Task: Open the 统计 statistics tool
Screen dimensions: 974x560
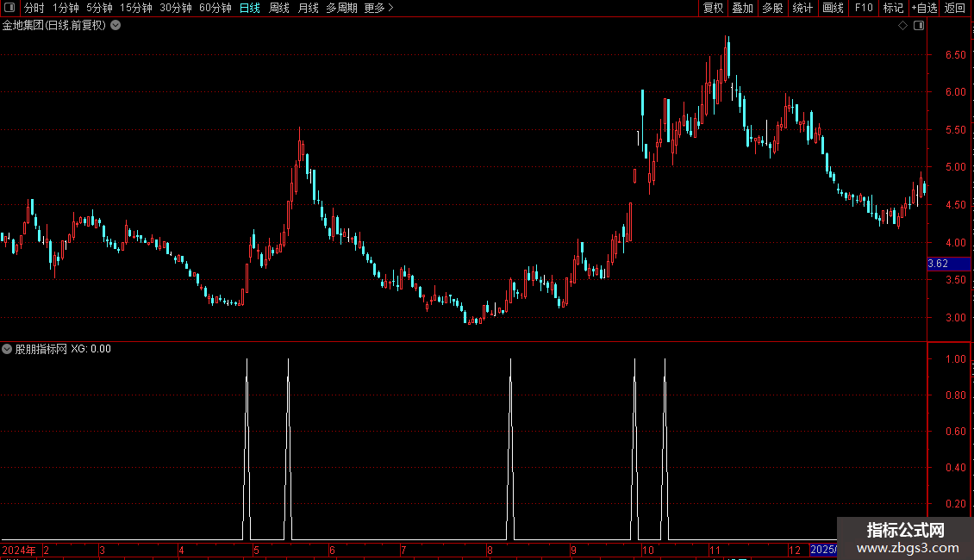Action: click(802, 8)
